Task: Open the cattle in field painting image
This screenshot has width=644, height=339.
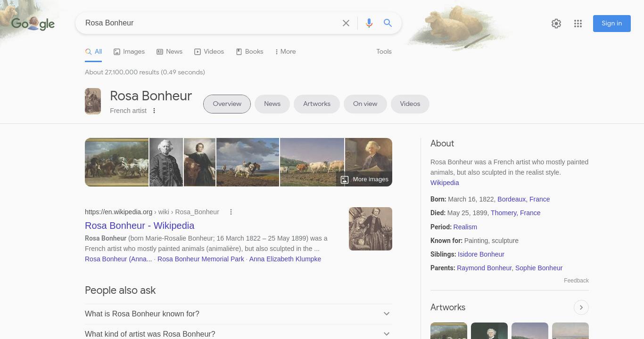Action: coord(312,162)
